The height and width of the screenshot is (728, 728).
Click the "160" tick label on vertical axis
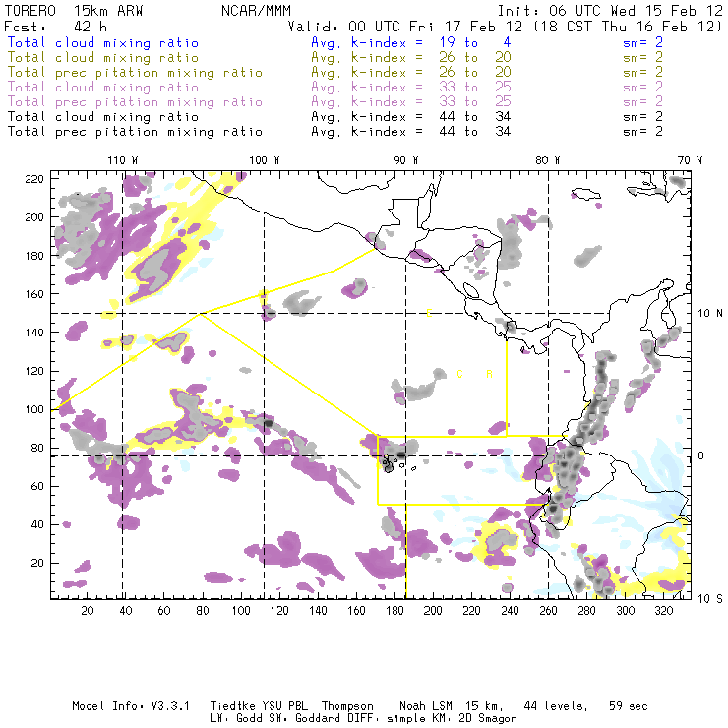point(34,294)
